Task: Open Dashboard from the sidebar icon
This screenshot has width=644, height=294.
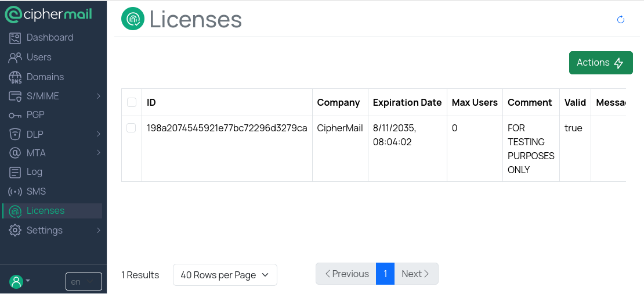Action: click(15, 38)
